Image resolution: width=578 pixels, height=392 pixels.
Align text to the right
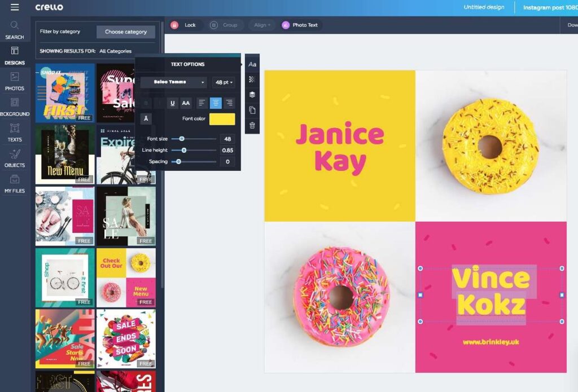click(x=229, y=103)
